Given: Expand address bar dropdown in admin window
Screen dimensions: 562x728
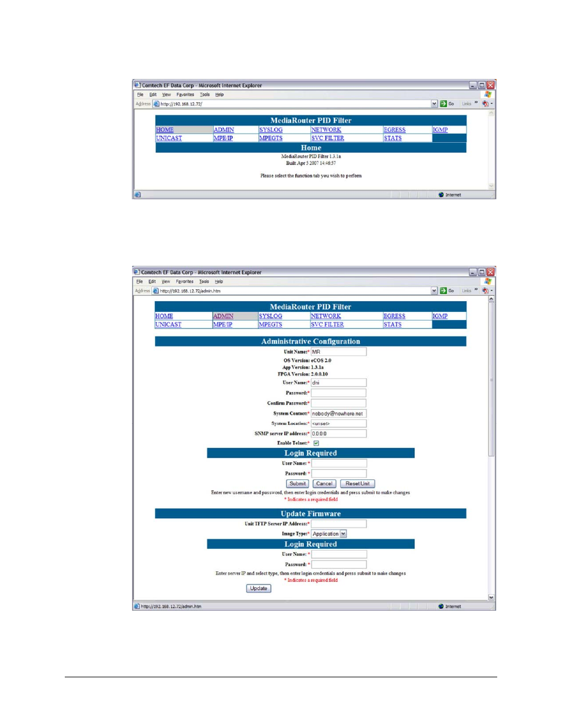Looking at the screenshot, I should tap(434, 291).
